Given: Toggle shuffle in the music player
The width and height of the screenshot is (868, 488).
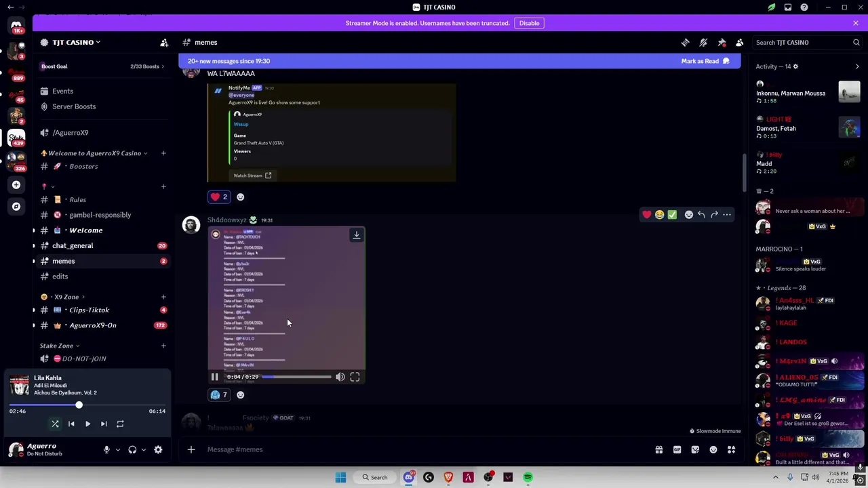Looking at the screenshot, I should tap(55, 424).
